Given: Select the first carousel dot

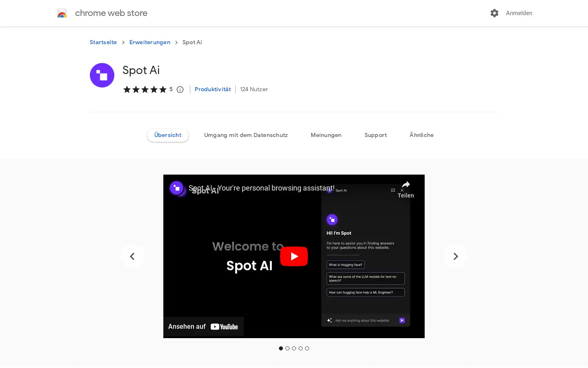Looking at the screenshot, I should pos(281,348).
